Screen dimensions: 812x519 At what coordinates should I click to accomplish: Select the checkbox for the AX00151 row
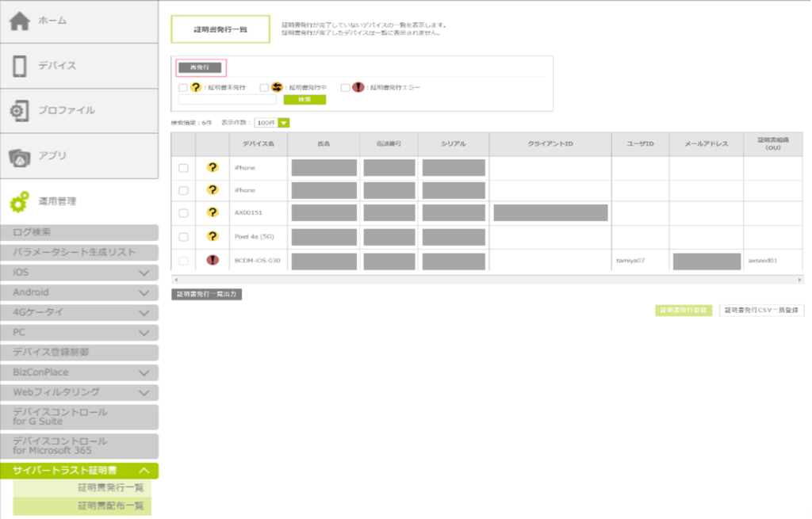tap(183, 212)
